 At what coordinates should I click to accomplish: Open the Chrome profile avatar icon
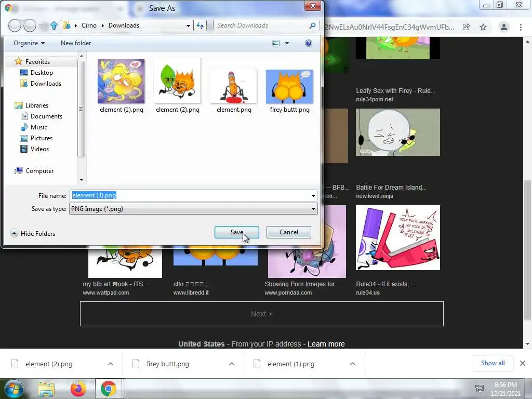click(504, 27)
